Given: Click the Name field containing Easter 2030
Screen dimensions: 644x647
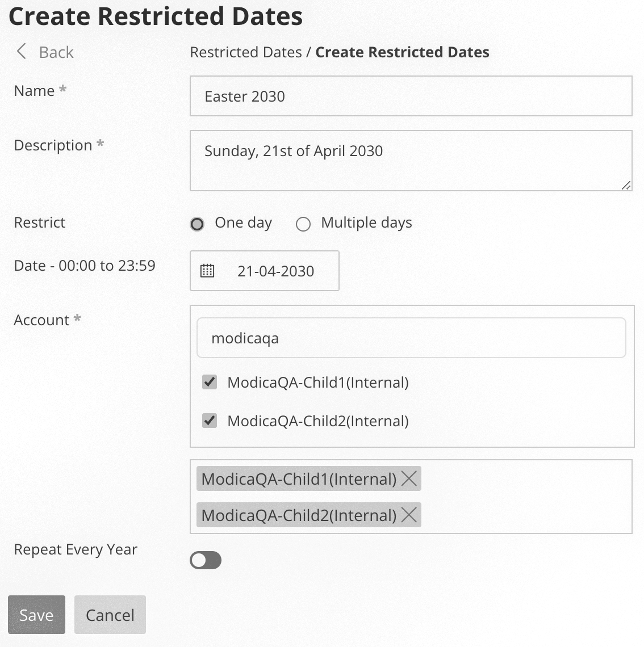Looking at the screenshot, I should click(411, 96).
